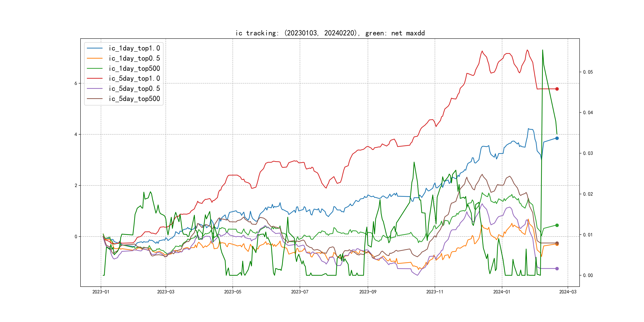Click the ic_1day_top500 legend label
The height and width of the screenshot is (322, 644).
(x=134, y=69)
